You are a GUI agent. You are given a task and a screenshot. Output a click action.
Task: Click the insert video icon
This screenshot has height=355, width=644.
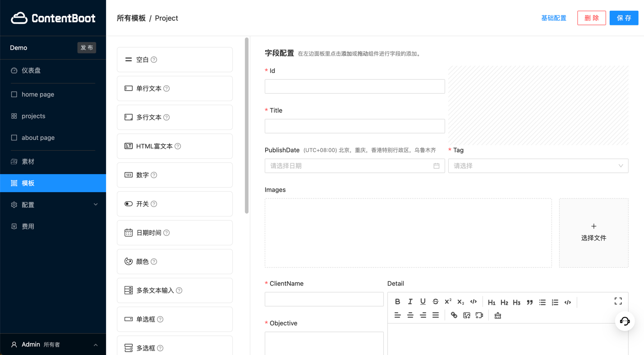pyautogui.click(x=479, y=315)
